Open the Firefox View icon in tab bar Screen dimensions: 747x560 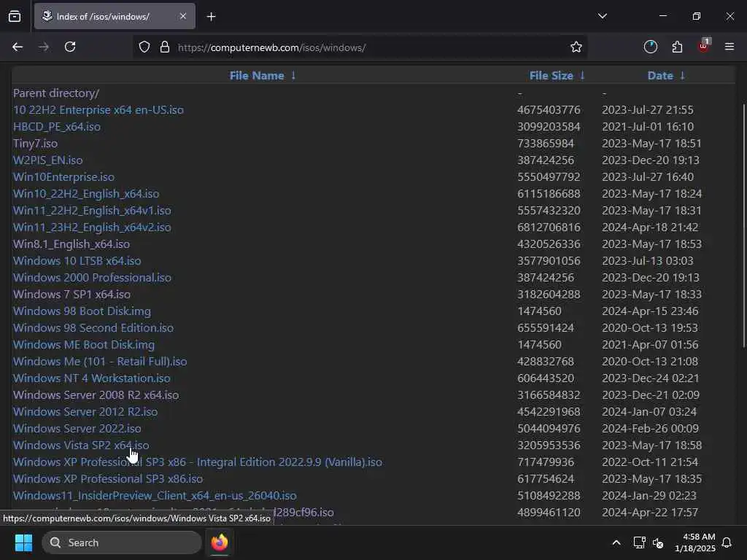click(15, 17)
